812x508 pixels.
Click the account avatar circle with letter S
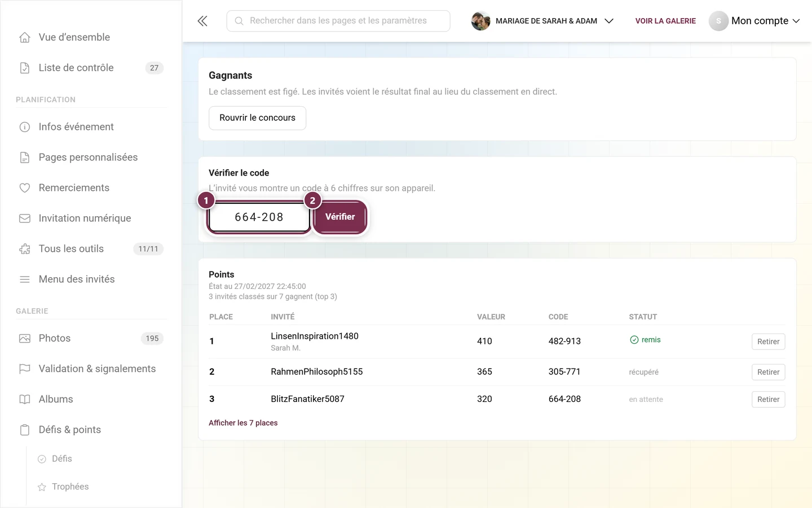pyautogui.click(x=718, y=21)
